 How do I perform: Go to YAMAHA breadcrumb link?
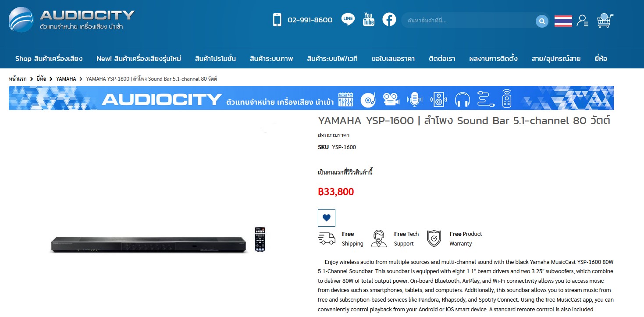[x=66, y=79]
